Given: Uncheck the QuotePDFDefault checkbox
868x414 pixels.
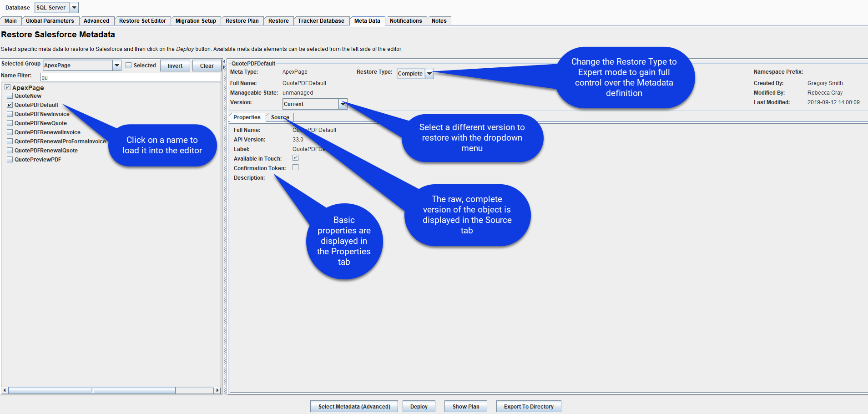Looking at the screenshot, I should pyautogui.click(x=10, y=105).
